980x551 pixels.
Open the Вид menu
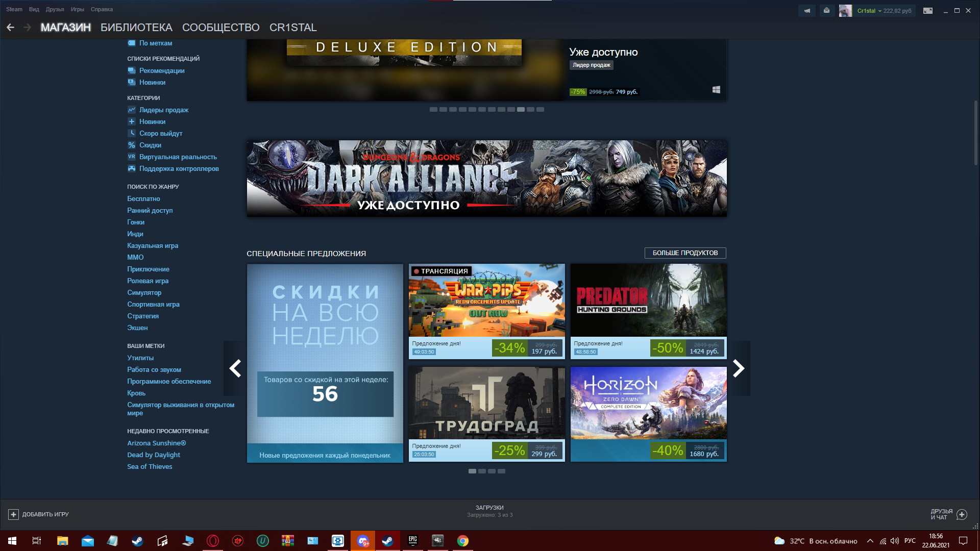pyautogui.click(x=34, y=9)
